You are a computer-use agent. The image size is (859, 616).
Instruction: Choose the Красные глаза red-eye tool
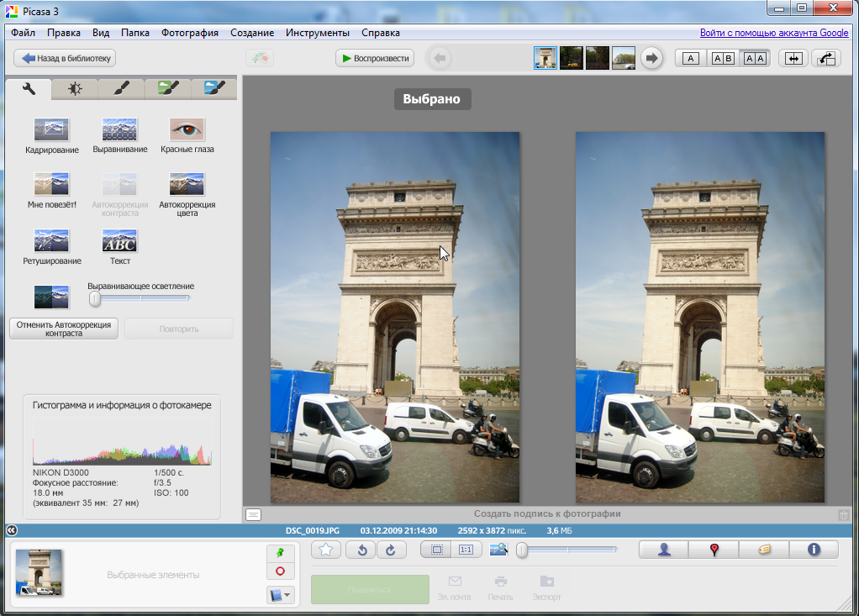coord(187,130)
